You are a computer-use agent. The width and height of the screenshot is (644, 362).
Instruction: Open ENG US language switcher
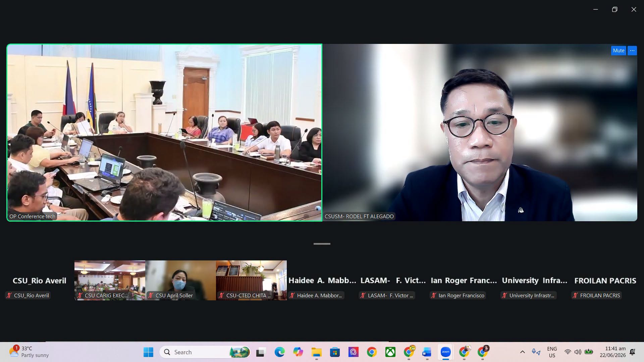(552, 352)
